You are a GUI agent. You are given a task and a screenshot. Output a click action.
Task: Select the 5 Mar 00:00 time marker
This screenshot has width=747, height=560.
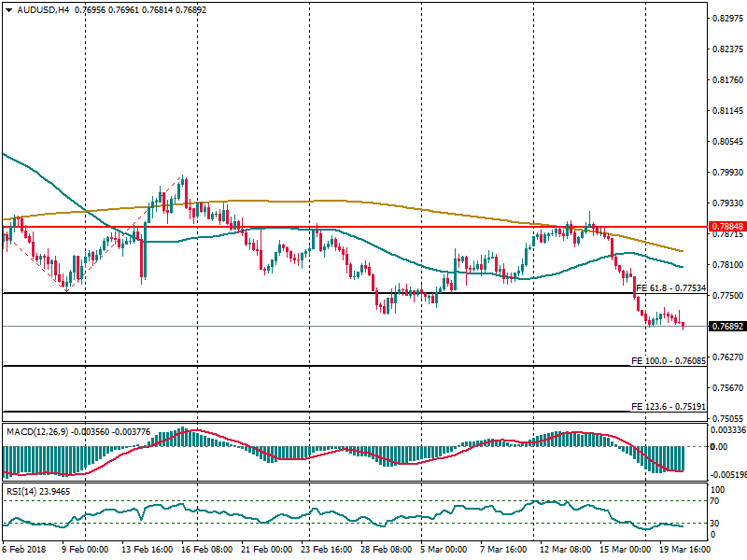448,551
